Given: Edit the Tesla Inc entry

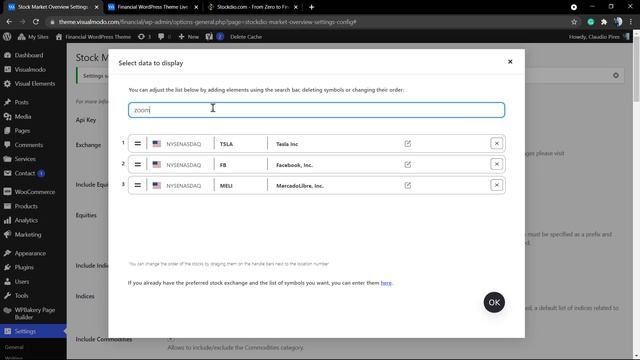Looking at the screenshot, I should pos(407,144).
